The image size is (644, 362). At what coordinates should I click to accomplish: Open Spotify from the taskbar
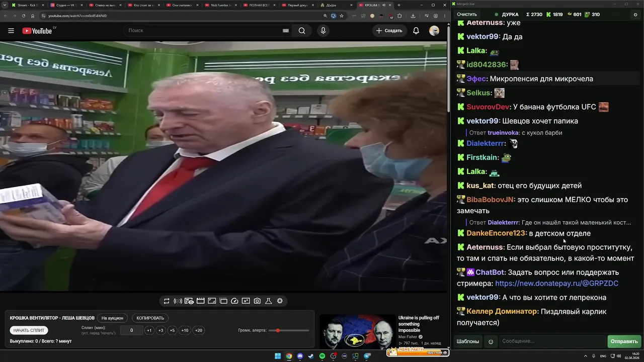click(x=322, y=356)
